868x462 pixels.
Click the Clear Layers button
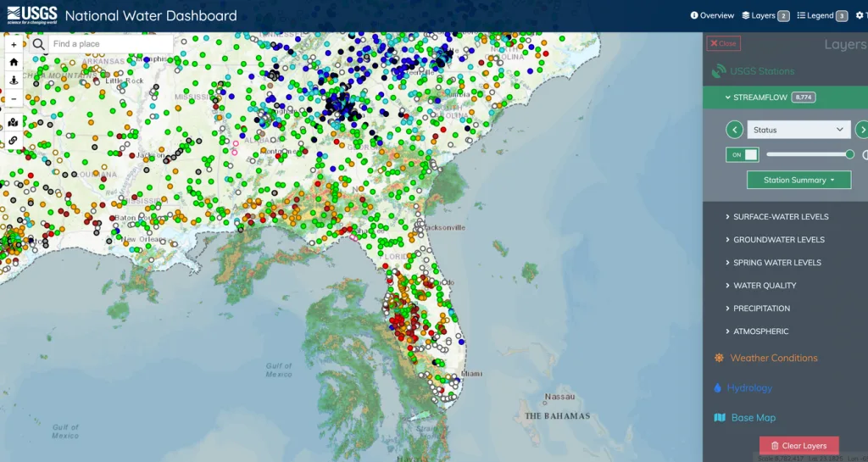coord(798,446)
